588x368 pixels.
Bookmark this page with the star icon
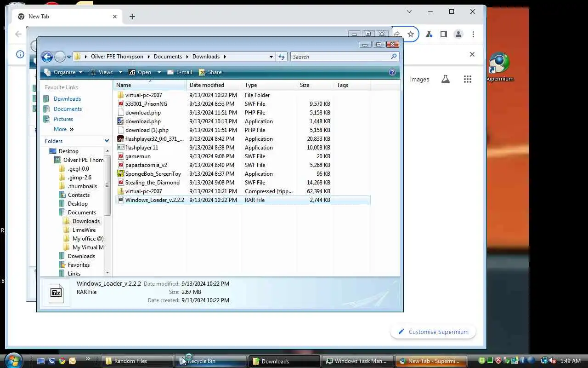411,34
